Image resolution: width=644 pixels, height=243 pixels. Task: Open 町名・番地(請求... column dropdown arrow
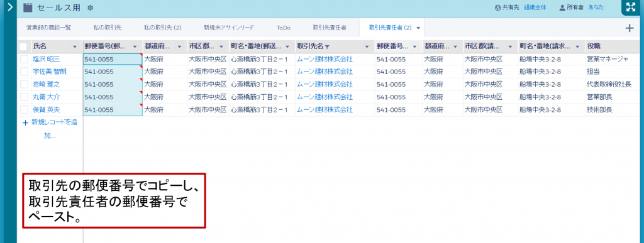click(577, 46)
